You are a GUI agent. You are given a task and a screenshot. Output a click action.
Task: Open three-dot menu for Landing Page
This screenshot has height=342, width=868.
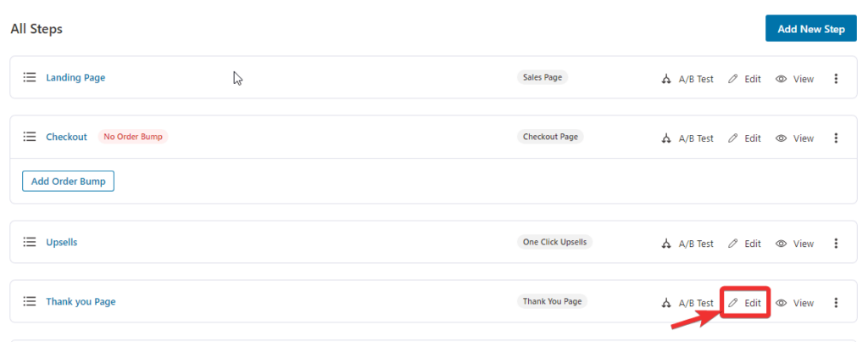(x=836, y=79)
